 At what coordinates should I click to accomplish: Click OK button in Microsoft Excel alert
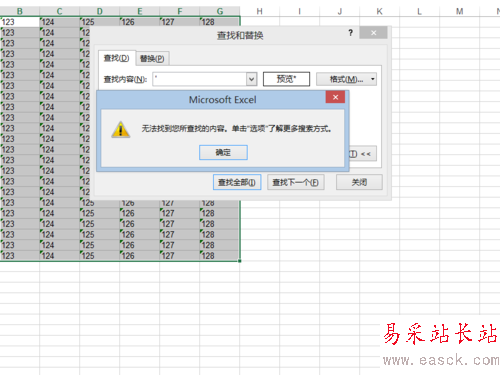click(223, 152)
